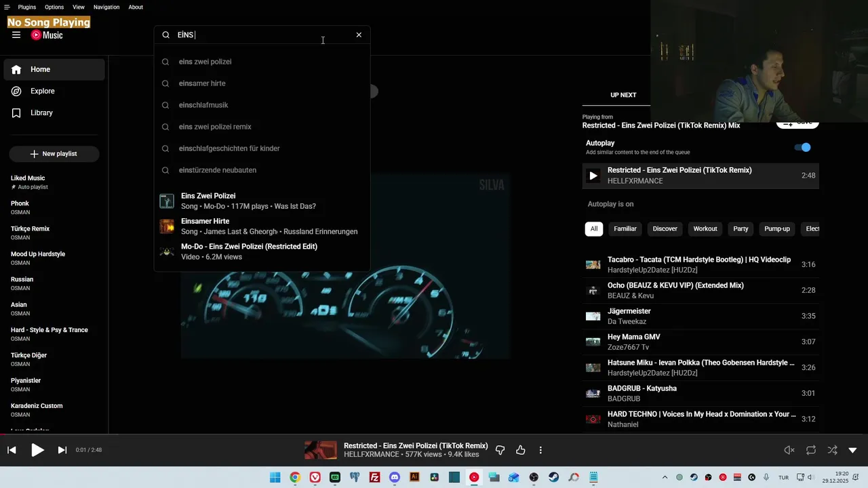Open the Türkçe Diğer playlist
This screenshot has height=488, width=868.
coord(54,359)
